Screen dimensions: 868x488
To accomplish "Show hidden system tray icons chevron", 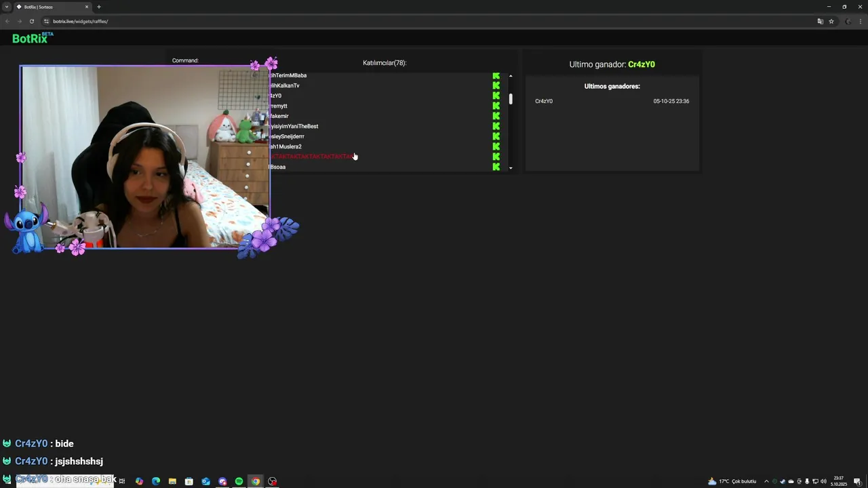I will coord(766,481).
